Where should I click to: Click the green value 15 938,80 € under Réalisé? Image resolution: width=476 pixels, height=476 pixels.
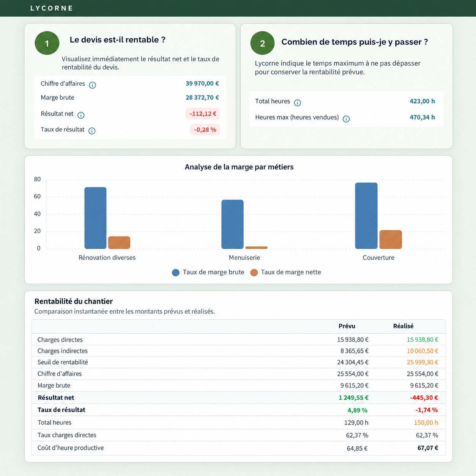coord(422,340)
